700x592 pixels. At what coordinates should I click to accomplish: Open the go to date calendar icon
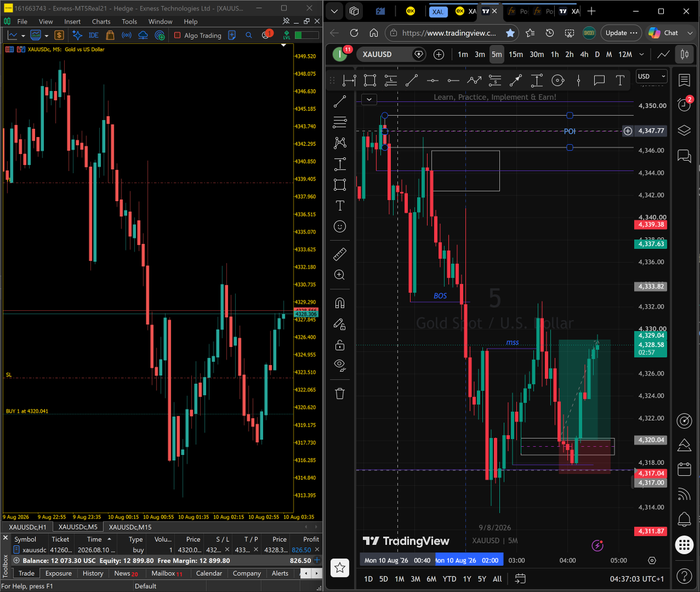coord(520,579)
